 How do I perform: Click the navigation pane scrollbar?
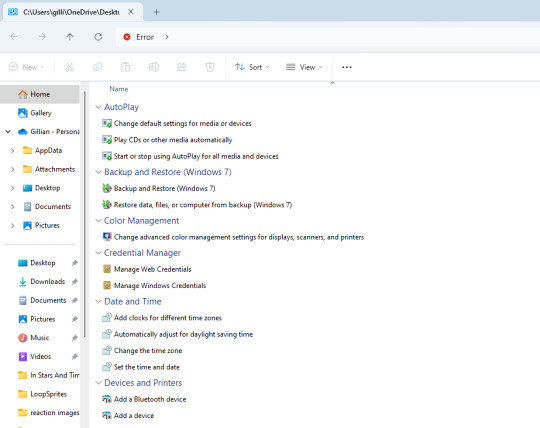[x=85, y=213]
